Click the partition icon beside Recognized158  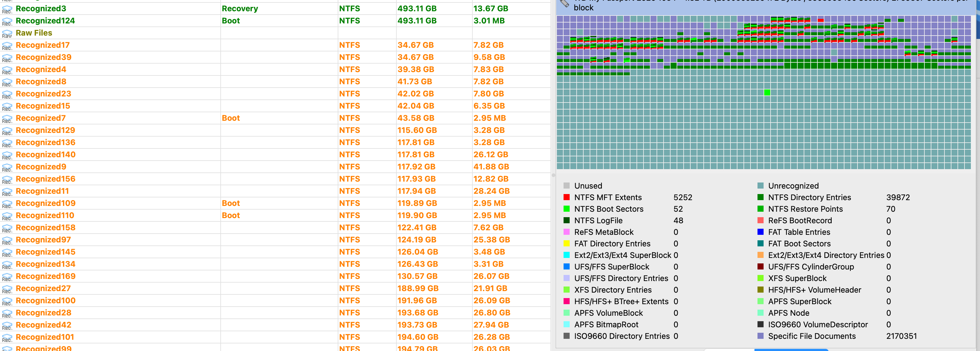coord(7,228)
